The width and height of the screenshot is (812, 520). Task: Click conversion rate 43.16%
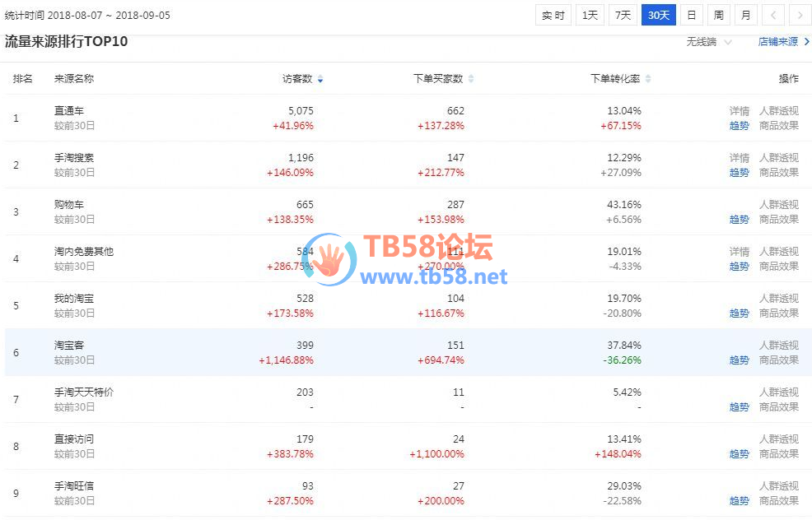coord(624,205)
